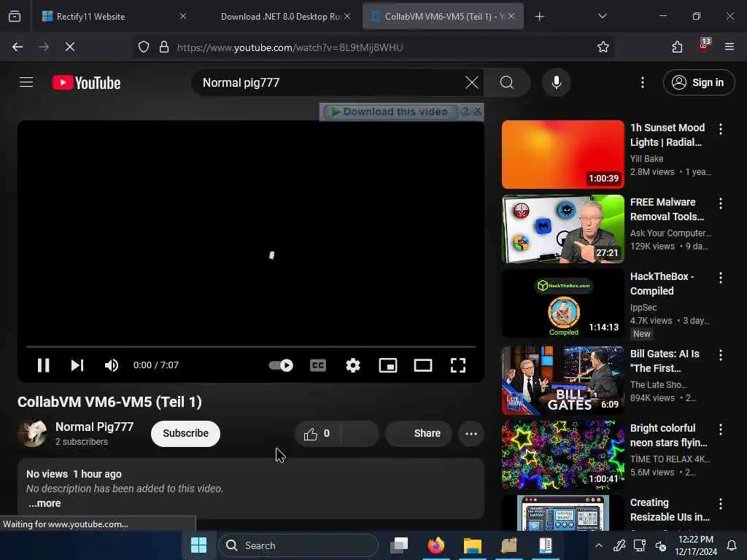Seek on the video progress bar
Viewport: 747px width, 560px height.
tap(251, 346)
